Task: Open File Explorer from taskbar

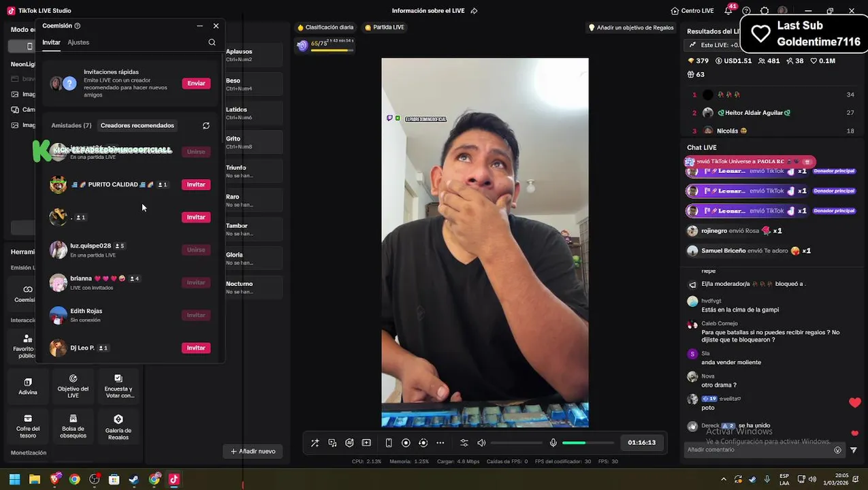Action: tap(35, 479)
